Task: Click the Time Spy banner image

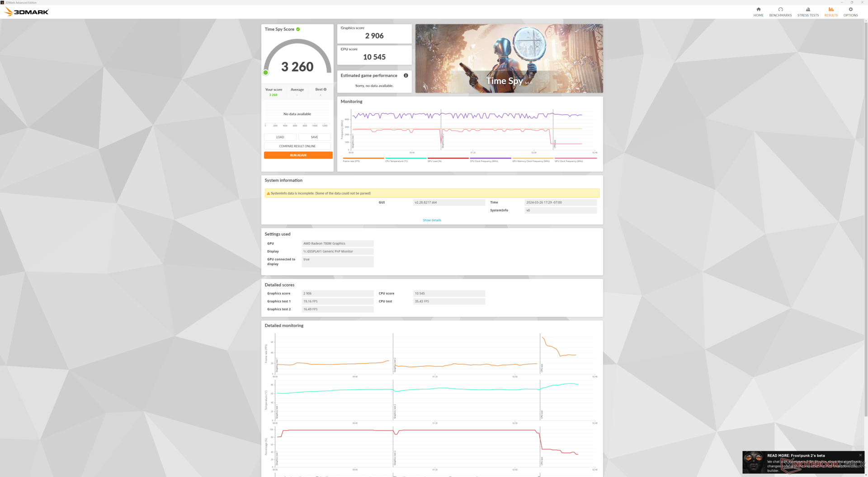Action: (509, 59)
